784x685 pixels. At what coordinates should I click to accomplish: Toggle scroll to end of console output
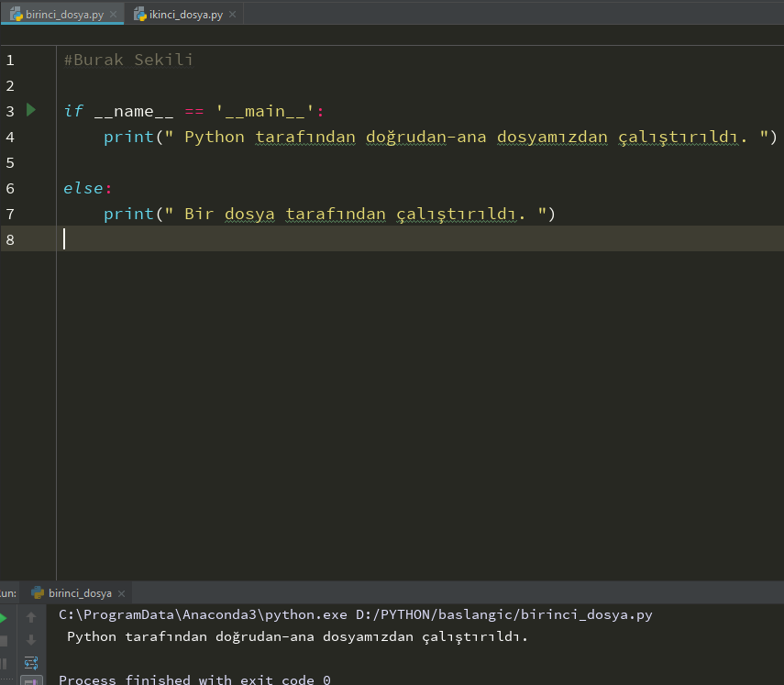point(30,679)
